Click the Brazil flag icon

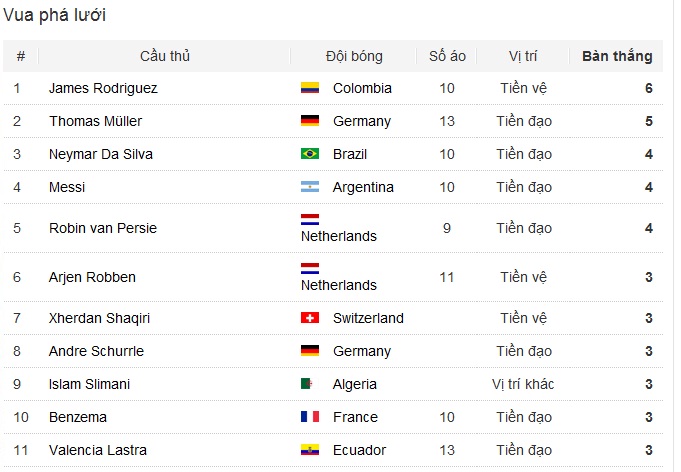310,154
